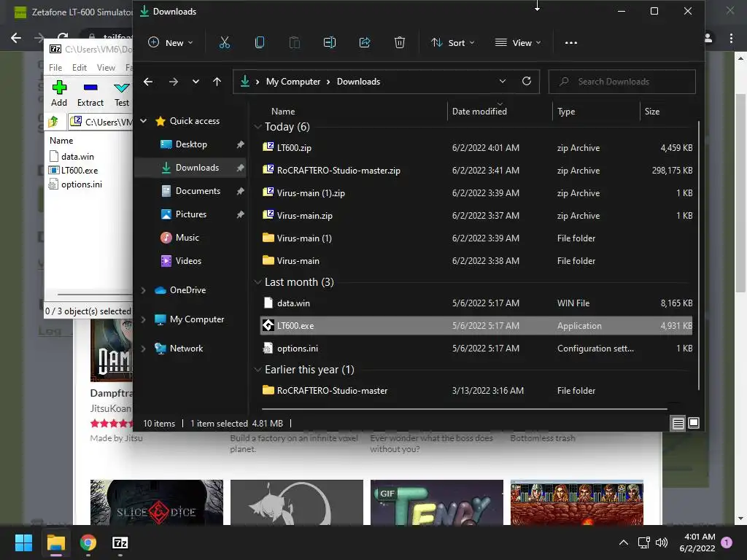Expand Network in navigation pane
Screen dimensions: 747x560
144,349
